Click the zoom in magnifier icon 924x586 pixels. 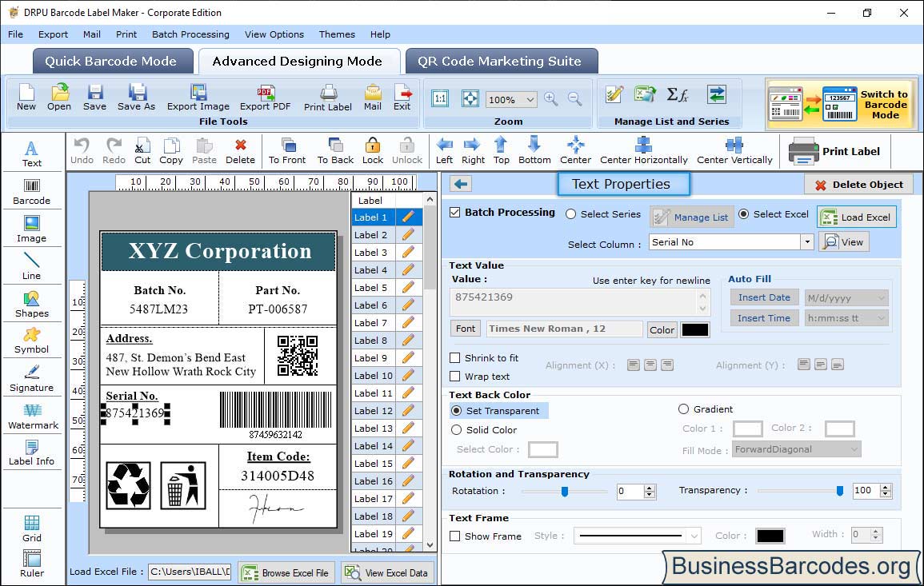coord(551,98)
